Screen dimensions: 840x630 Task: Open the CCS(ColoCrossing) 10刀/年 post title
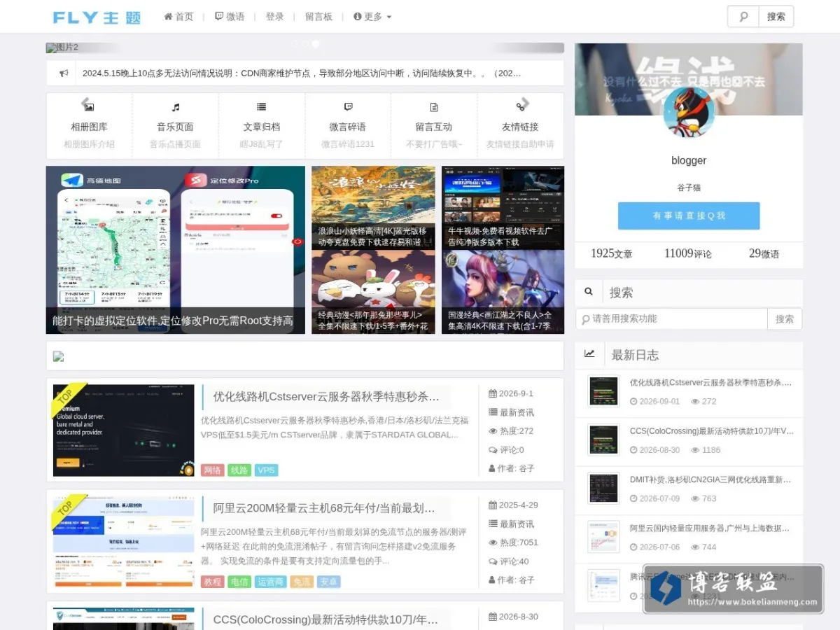(325, 619)
